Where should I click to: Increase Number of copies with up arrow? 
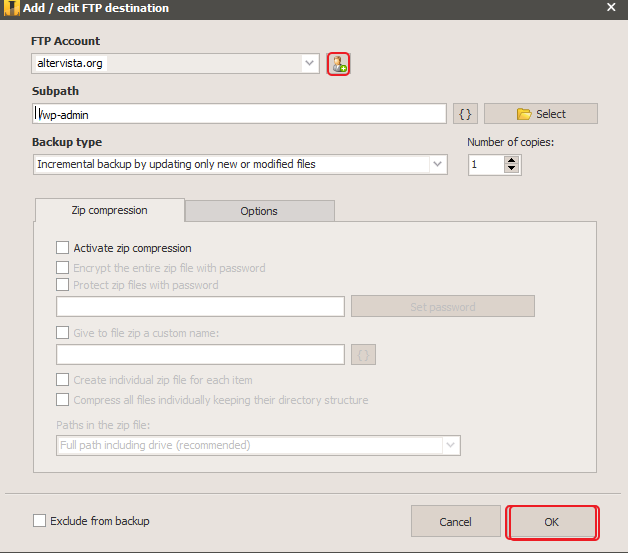(x=511, y=160)
